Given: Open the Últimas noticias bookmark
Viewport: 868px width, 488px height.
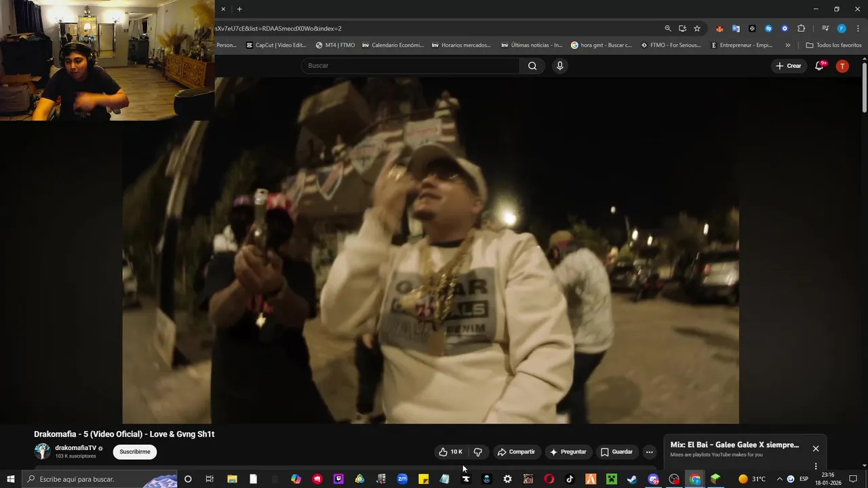Looking at the screenshot, I should 532,45.
